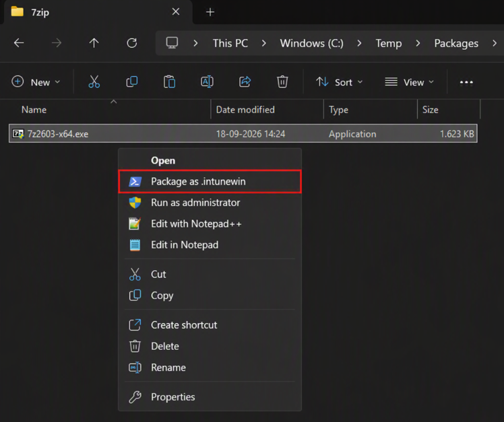The width and height of the screenshot is (504, 422).
Task: Expand chevron after Packages breadcrumb
Action: pyautogui.click(x=495, y=43)
